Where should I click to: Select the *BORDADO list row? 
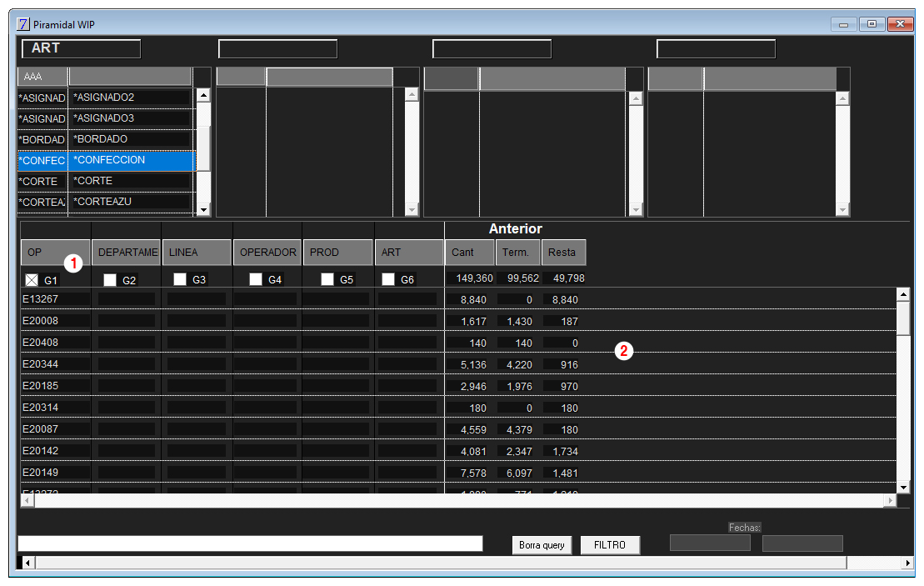click(x=106, y=139)
